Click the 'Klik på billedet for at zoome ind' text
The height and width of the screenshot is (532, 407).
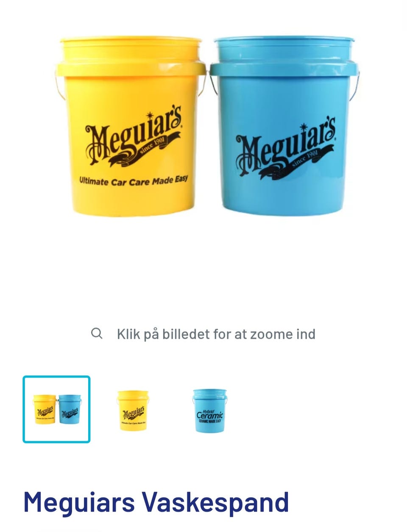coord(216,334)
